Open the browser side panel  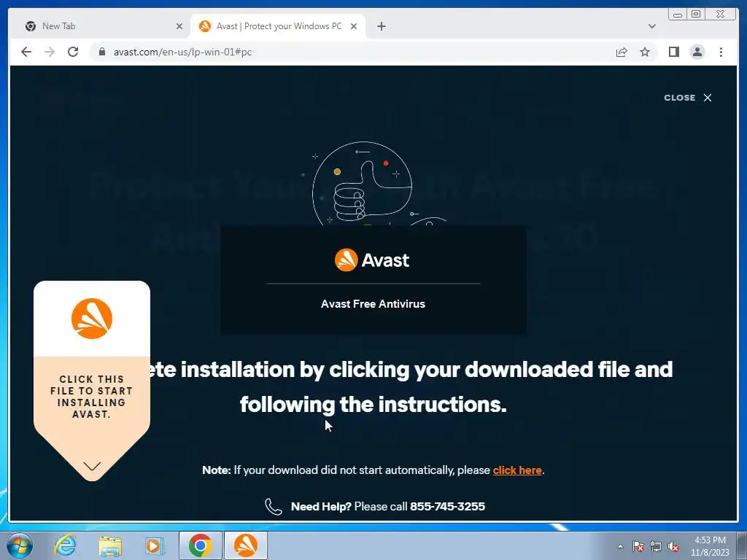[x=673, y=52]
